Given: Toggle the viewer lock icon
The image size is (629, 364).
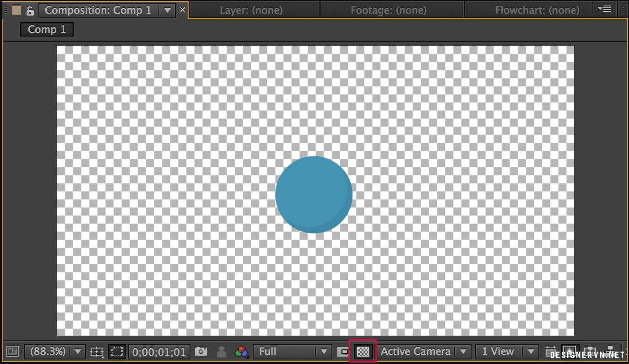Looking at the screenshot, I should pyautogui.click(x=30, y=11).
